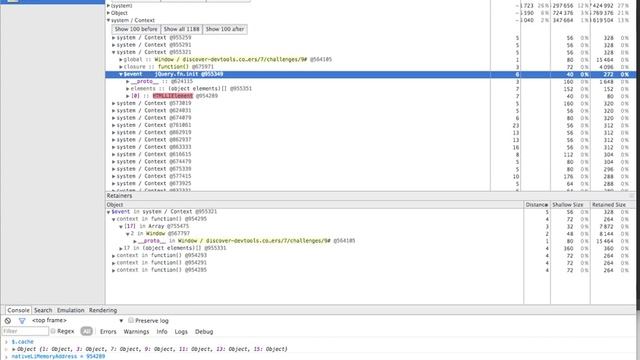The height and width of the screenshot is (360, 640).
Task: Select system / Context @761061 row
Action: tap(371, 125)
